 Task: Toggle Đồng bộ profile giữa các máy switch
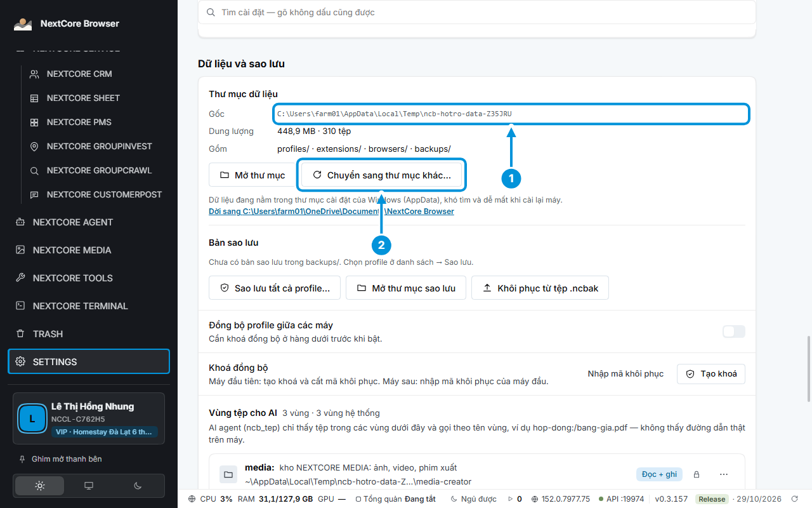click(x=734, y=331)
